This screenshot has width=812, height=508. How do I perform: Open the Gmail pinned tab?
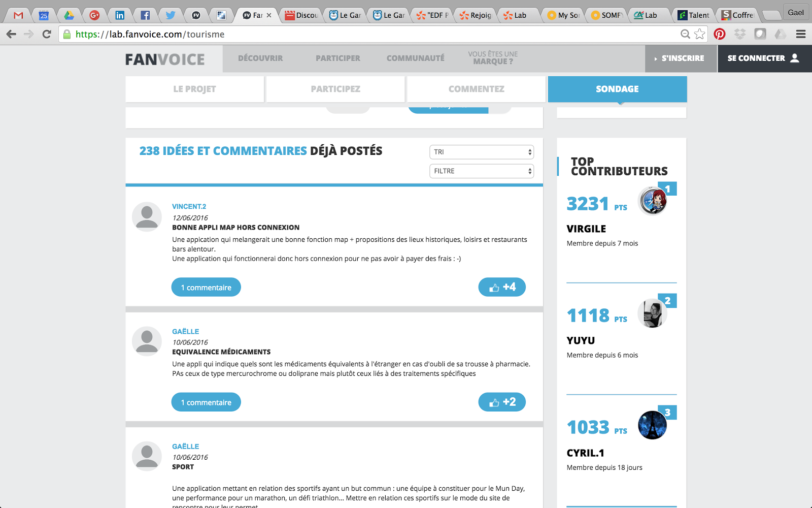pos(19,15)
